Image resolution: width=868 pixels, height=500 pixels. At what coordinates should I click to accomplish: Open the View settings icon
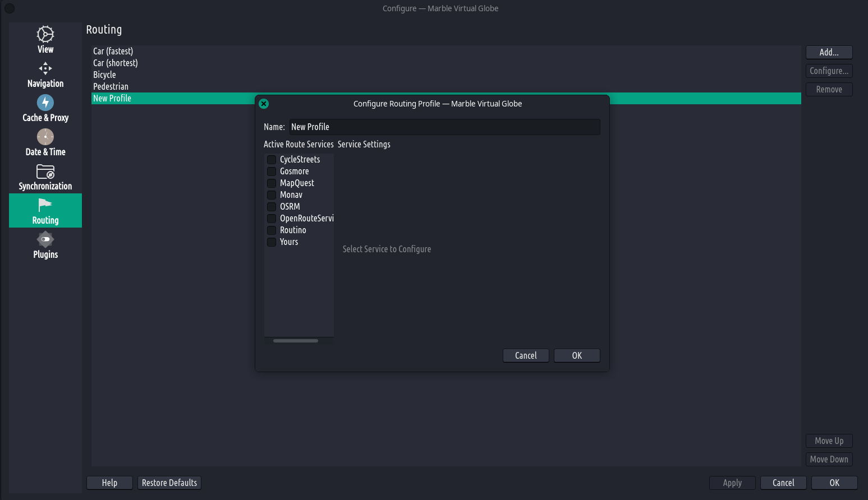(45, 34)
